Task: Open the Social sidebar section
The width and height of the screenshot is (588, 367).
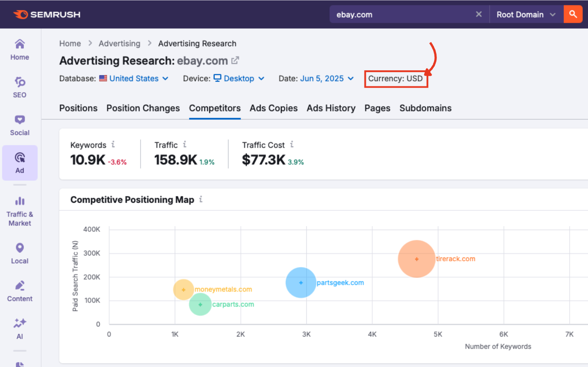Action: (20, 125)
